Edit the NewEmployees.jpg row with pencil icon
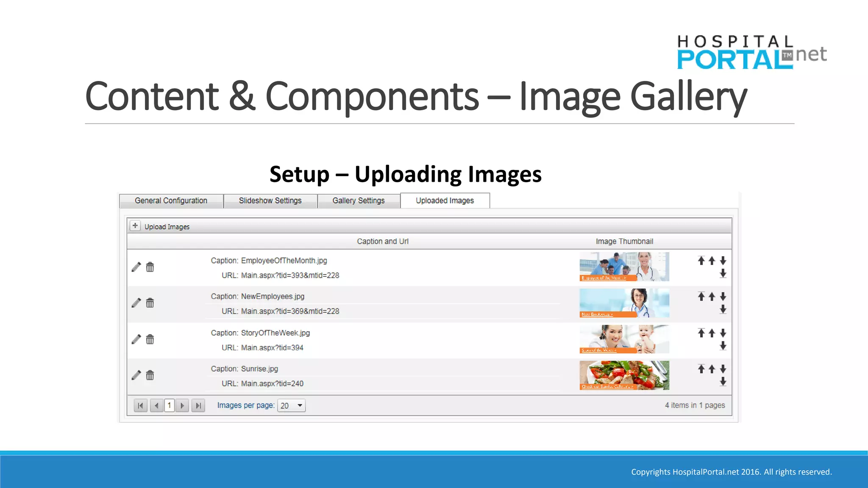The width and height of the screenshot is (868, 488). point(136,303)
